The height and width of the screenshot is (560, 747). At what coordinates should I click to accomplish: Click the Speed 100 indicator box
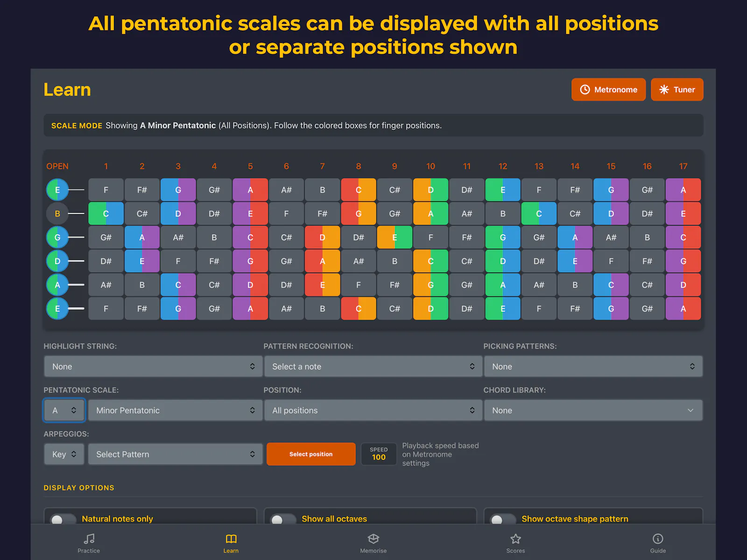(379, 454)
